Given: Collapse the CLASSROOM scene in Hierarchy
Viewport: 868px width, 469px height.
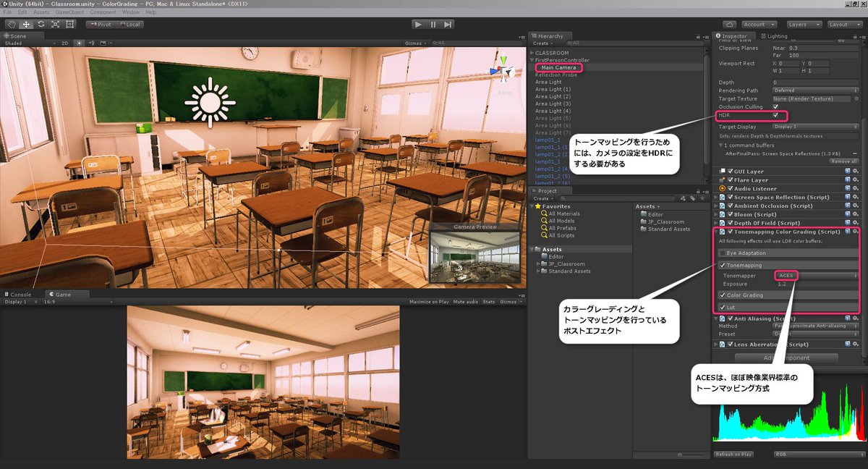Looking at the screenshot, I should [532, 53].
